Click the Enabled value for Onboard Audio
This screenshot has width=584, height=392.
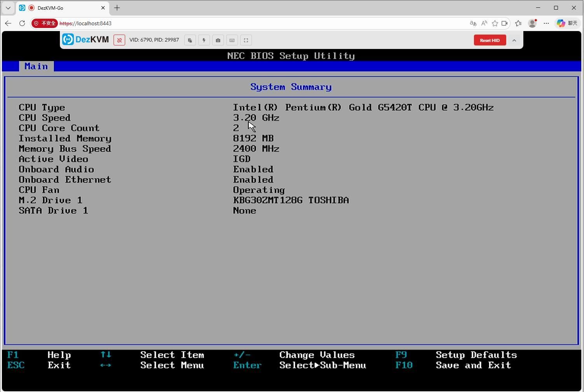pos(253,169)
